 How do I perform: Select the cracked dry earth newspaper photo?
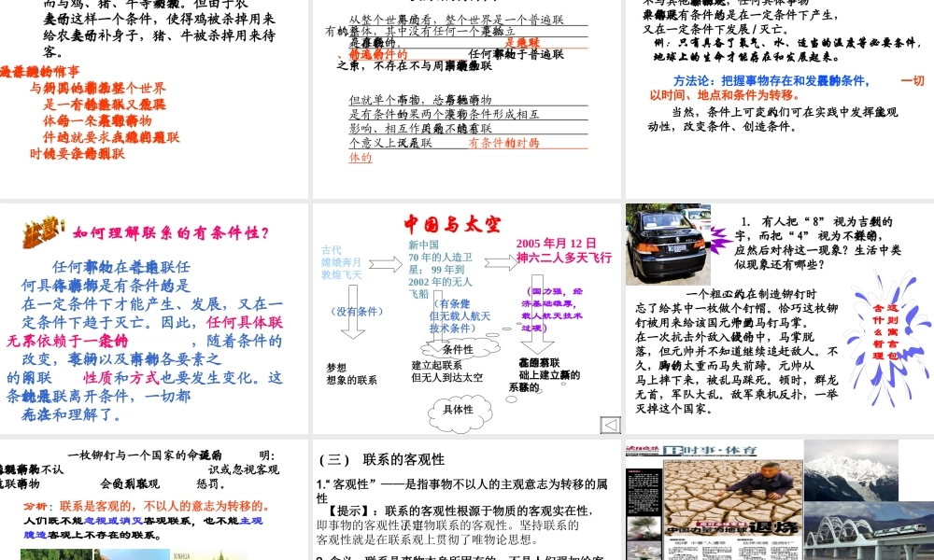tap(734, 498)
